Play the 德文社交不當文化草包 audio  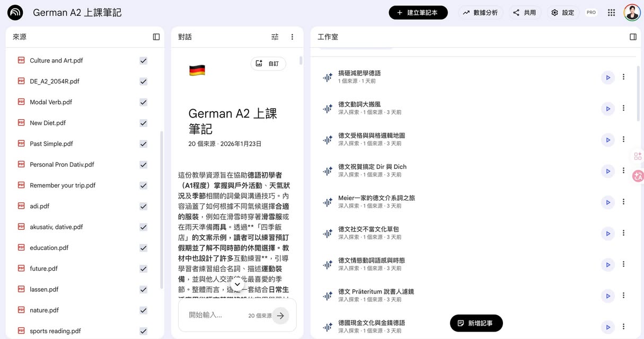(x=608, y=234)
